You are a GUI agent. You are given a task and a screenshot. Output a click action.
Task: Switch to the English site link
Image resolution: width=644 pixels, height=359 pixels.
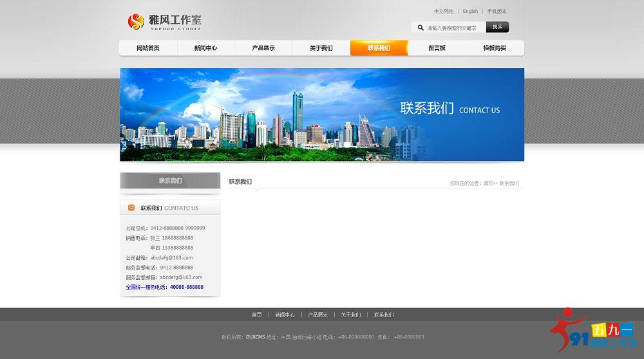click(470, 12)
